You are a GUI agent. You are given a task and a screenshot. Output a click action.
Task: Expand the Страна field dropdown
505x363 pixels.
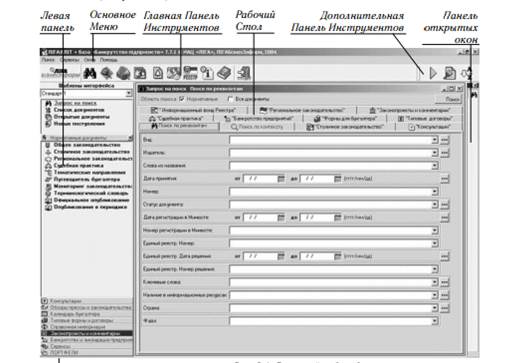pos(434,308)
